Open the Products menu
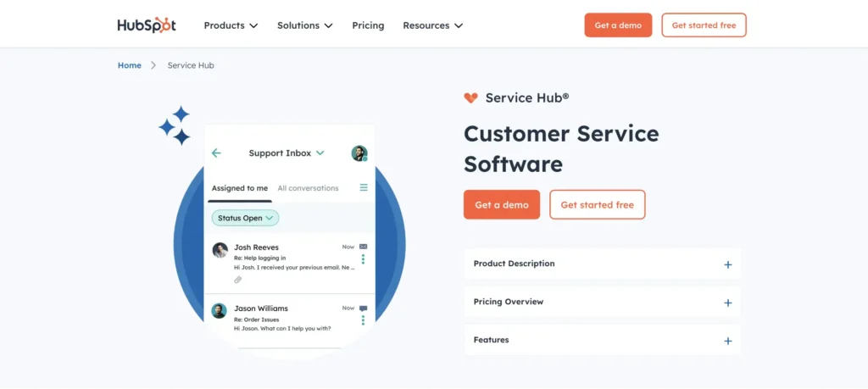The height and width of the screenshot is (389, 868). click(x=231, y=25)
